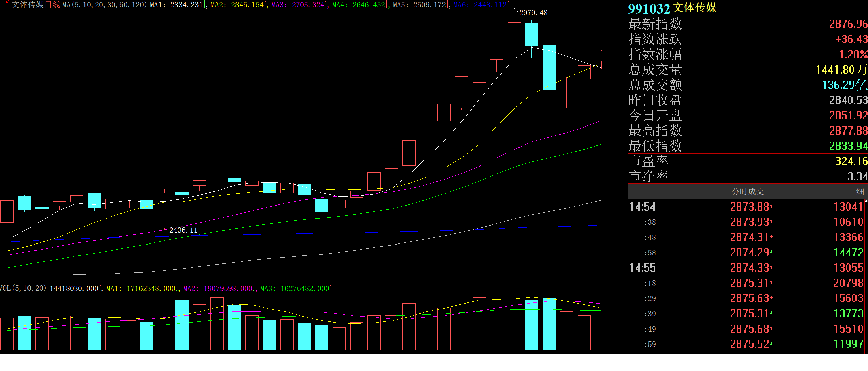Click the VOL(5,10,20) indicator label

(23, 288)
